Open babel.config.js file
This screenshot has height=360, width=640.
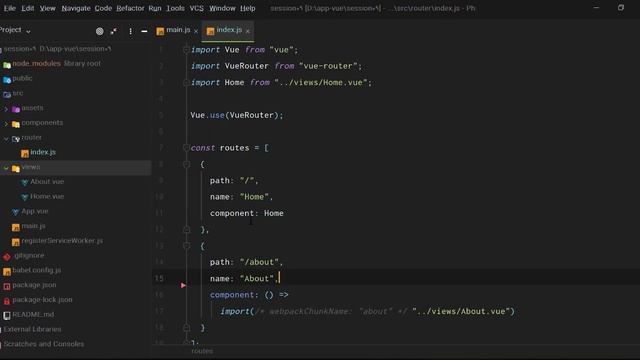pos(37,270)
